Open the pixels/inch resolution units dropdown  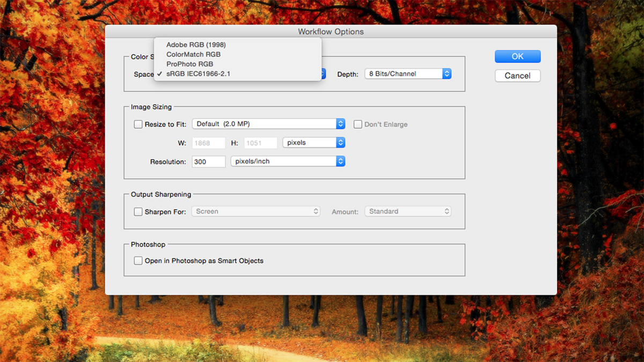click(x=287, y=161)
